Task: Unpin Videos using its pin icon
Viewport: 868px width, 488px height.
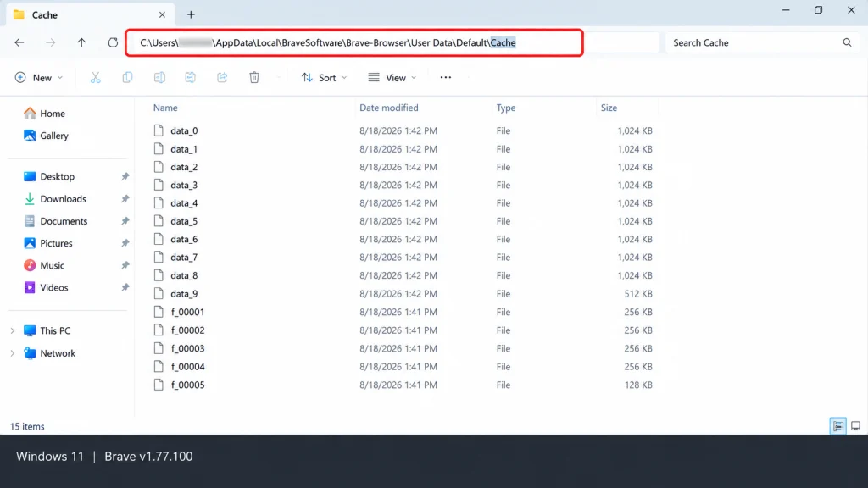Action: [125, 287]
